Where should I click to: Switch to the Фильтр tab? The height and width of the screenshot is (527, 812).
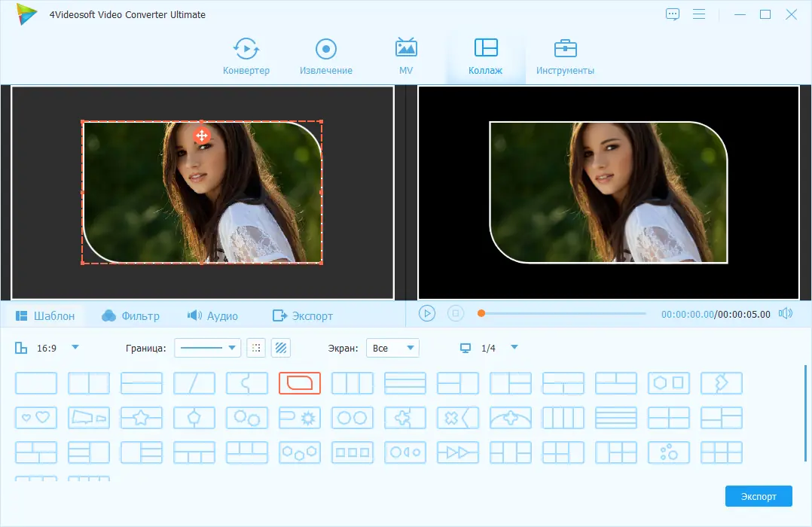click(130, 315)
